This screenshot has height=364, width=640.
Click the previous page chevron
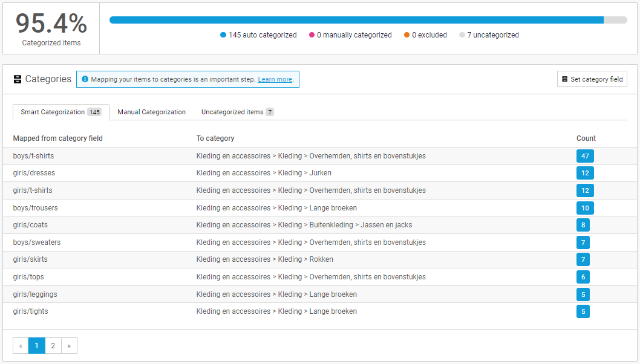(21, 345)
